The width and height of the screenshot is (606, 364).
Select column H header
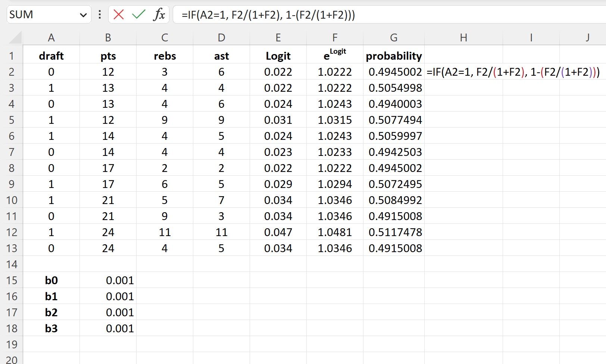(x=463, y=38)
